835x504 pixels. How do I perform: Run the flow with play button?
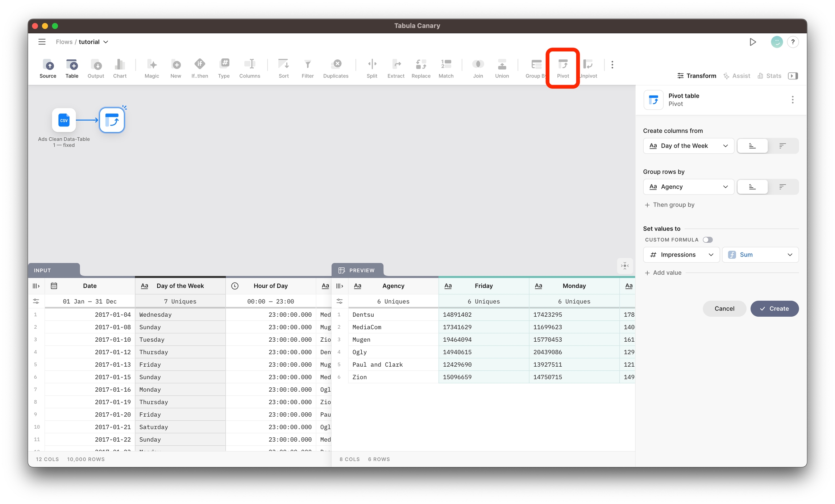pyautogui.click(x=753, y=42)
